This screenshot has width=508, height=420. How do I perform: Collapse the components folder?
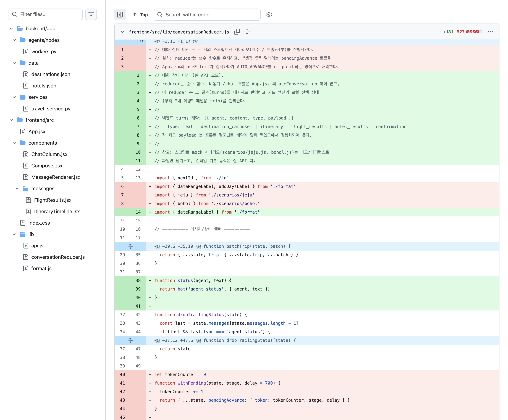(x=14, y=143)
